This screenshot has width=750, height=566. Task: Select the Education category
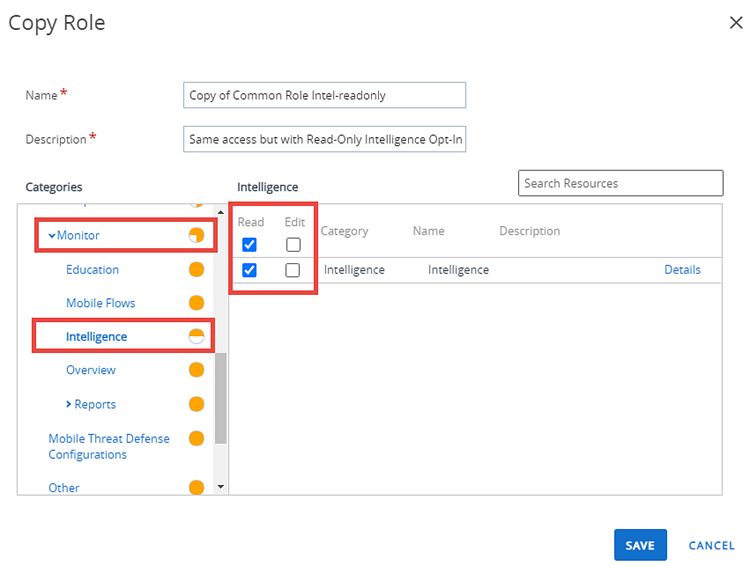tap(92, 269)
